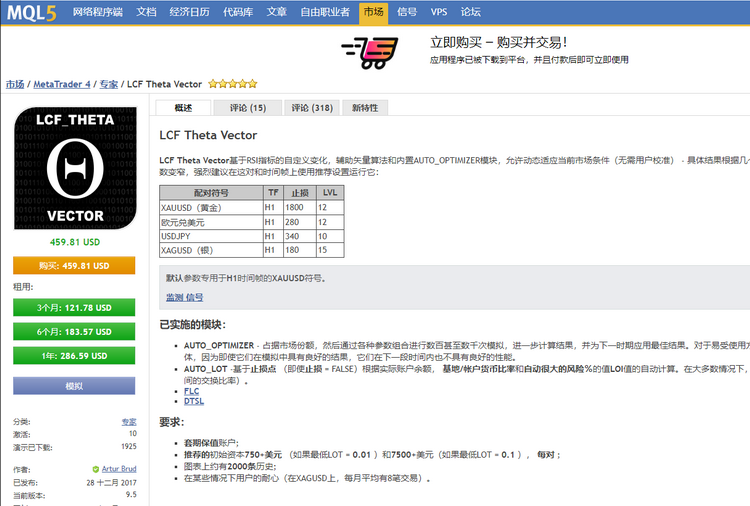Open 经济日历 in top navigation
Screen dimensions: 750x506
click(189, 12)
